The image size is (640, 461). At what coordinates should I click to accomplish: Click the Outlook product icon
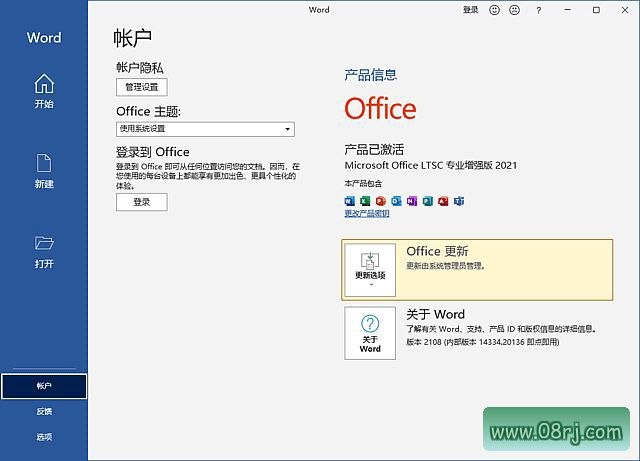[x=396, y=201]
